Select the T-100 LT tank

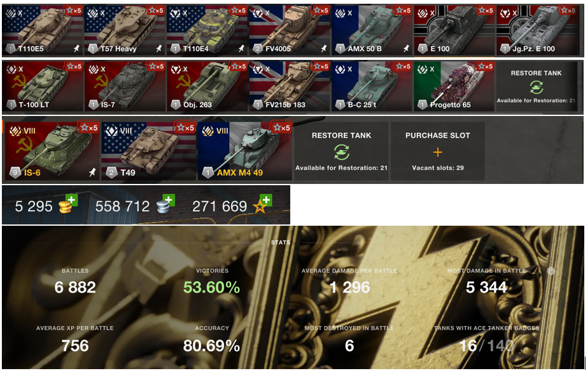(x=42, y=87)
